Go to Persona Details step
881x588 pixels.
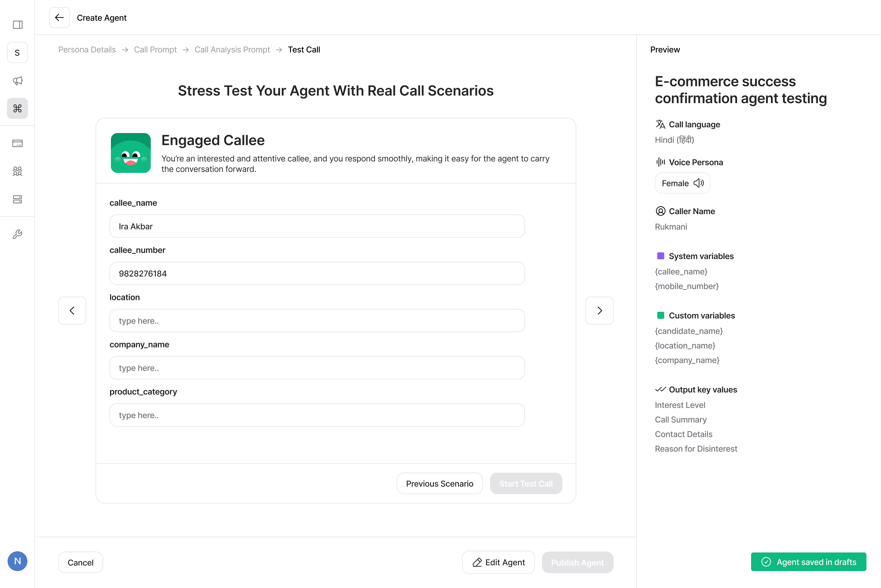click(87, 50)
